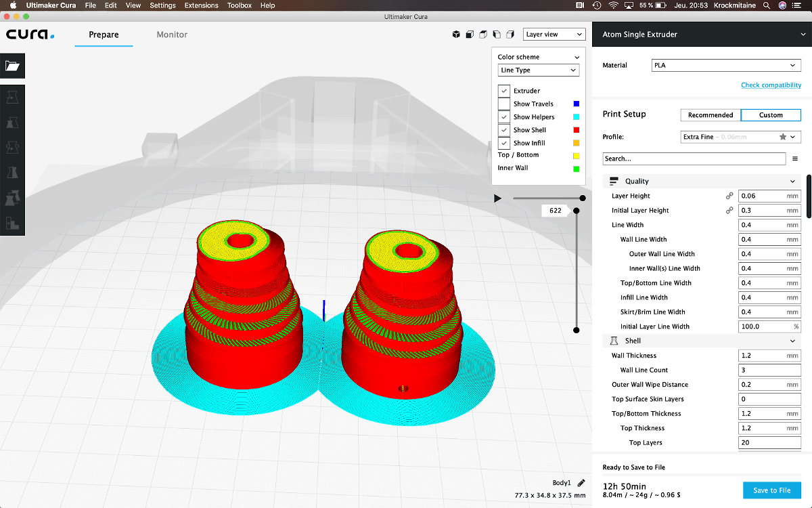Click the lower handle of layer slider
Screen dimensions: 812x508
tap(577, 331)
